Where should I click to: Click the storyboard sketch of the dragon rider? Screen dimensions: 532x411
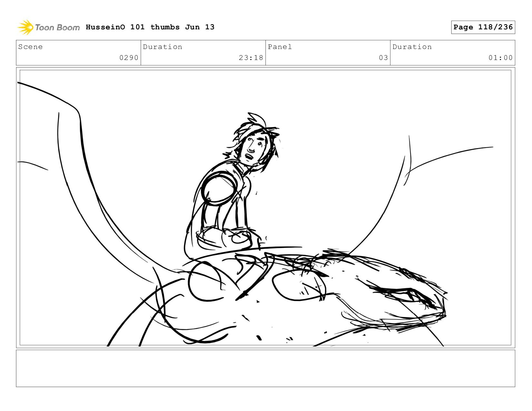(265, 208)
